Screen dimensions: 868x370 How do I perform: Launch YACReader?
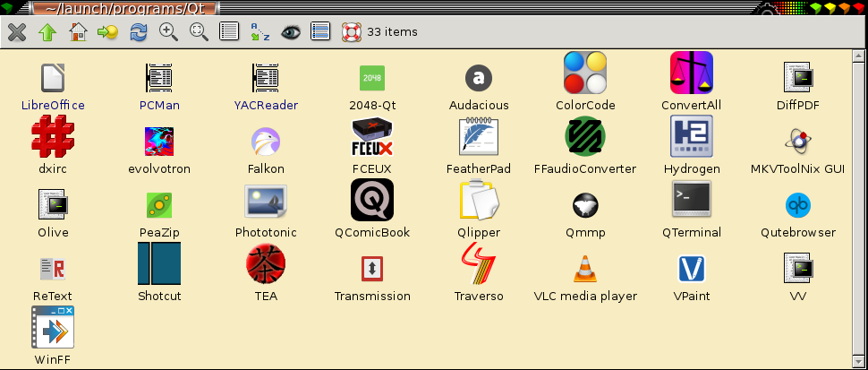(266, 78)
